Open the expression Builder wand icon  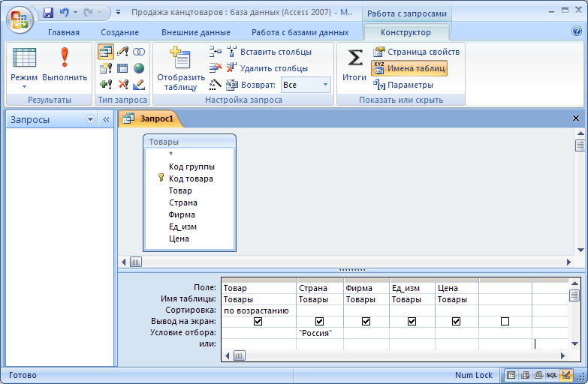coord(216,85)
